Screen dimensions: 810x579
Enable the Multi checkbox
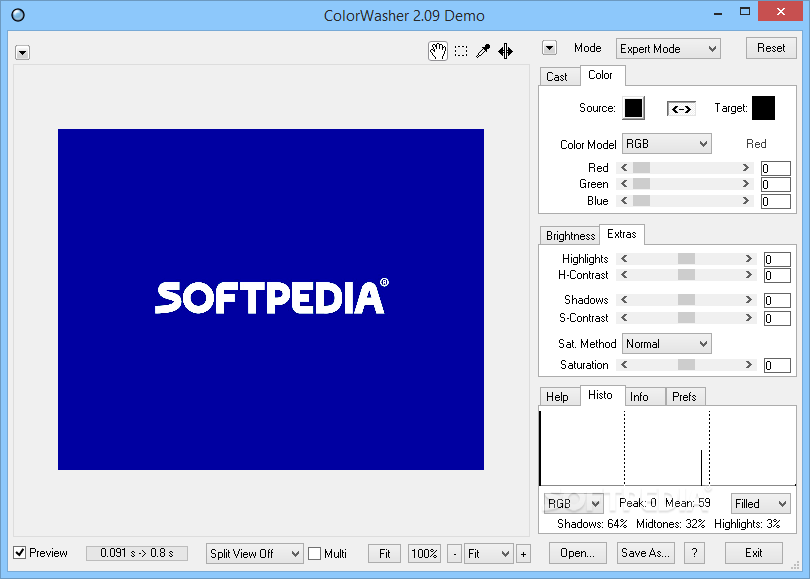315,554
